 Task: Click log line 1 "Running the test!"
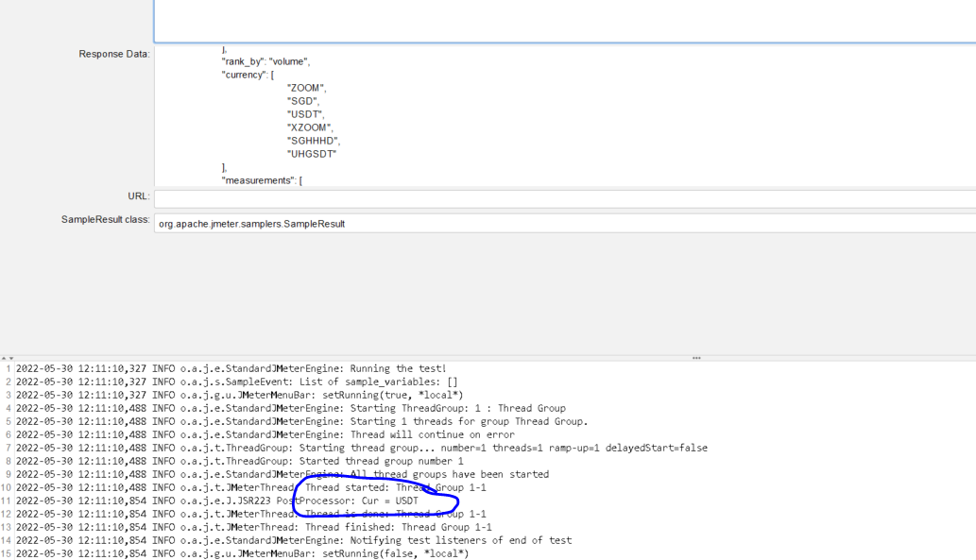tap(231, 368)
